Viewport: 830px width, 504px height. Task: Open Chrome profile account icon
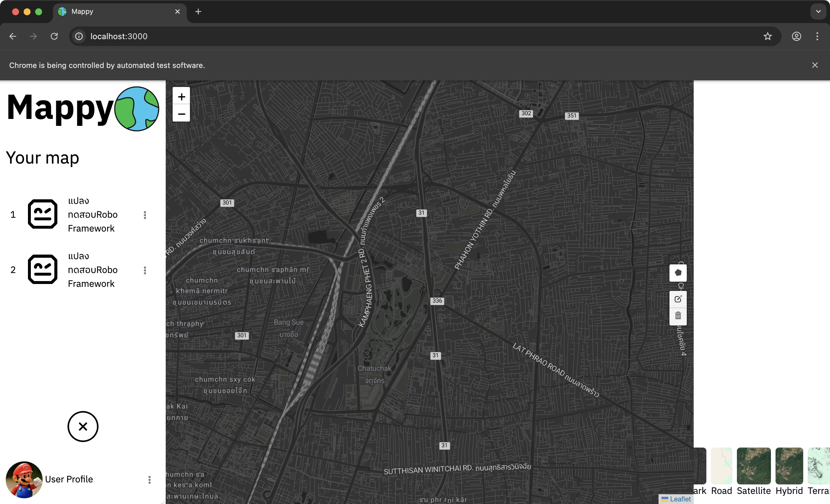[x=796, y=36]
